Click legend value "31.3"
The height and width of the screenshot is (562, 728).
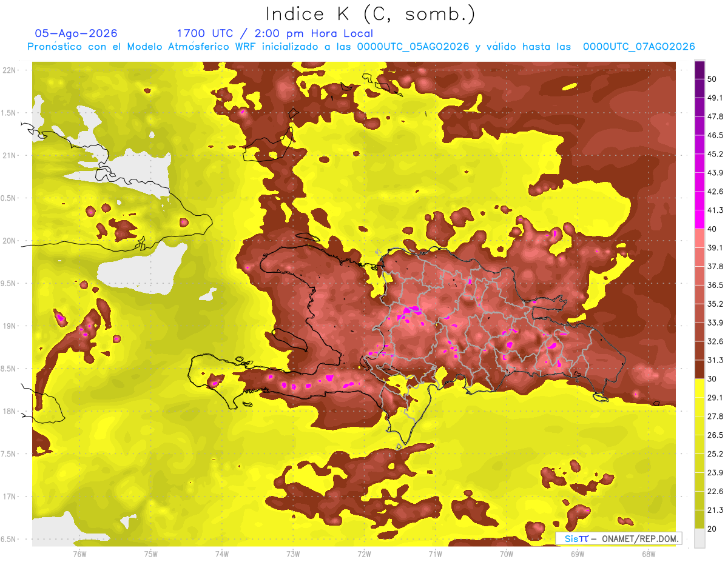(x=715, y=360)
